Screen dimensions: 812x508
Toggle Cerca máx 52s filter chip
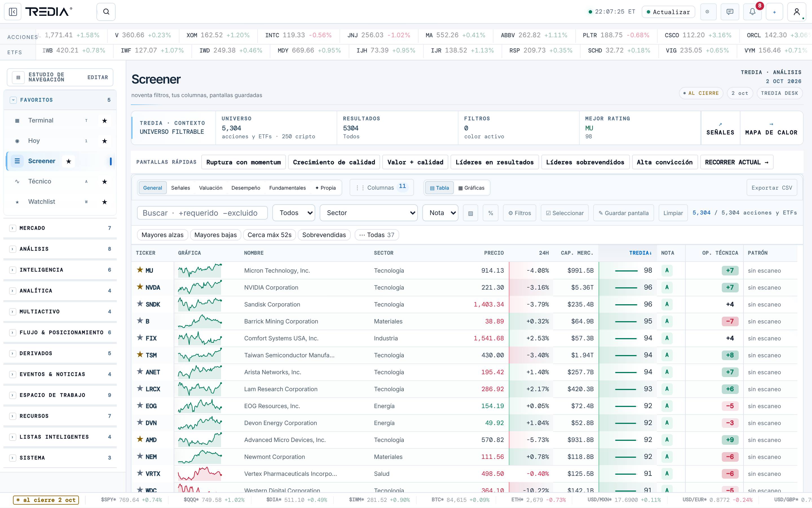point(270,235)
